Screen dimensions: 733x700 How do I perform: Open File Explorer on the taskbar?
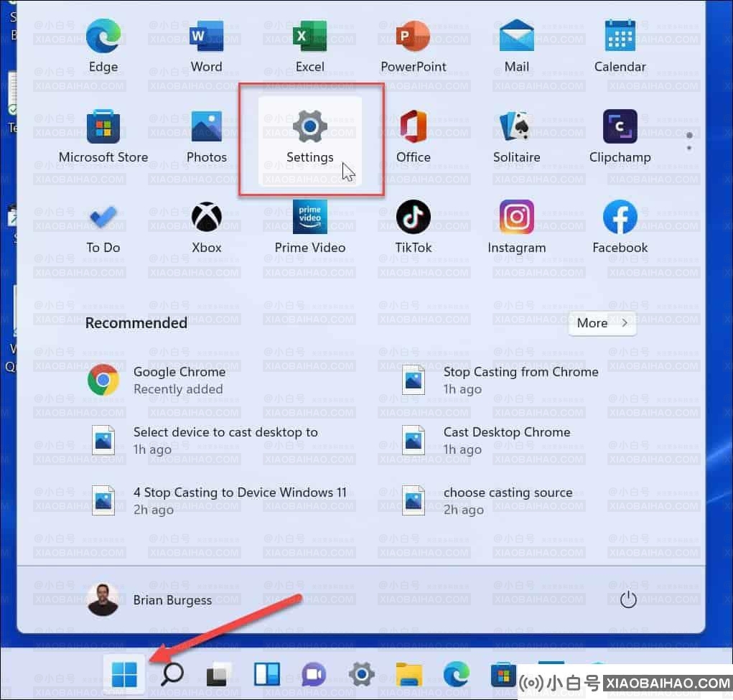click(x=409, y=675)
